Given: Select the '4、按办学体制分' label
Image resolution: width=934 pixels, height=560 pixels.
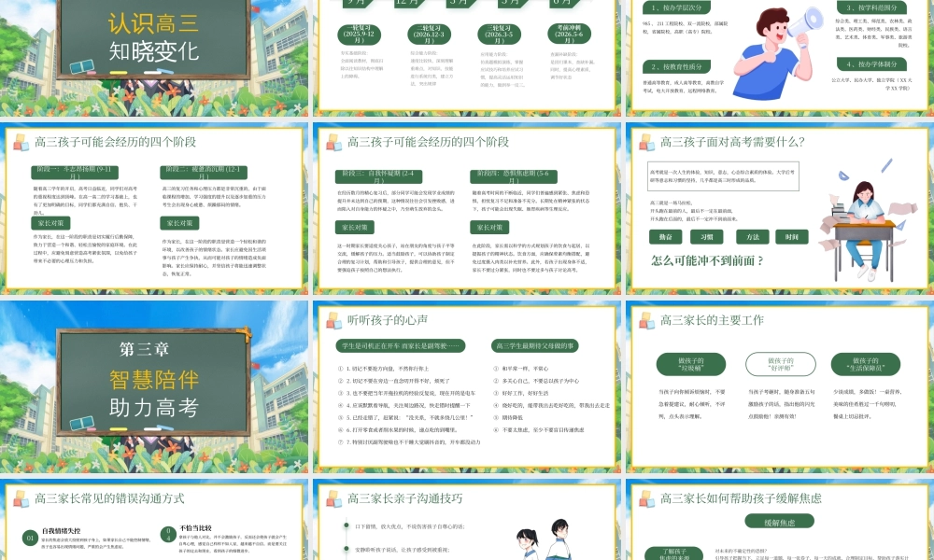Looking at the screenshot, I should [871, 64].
